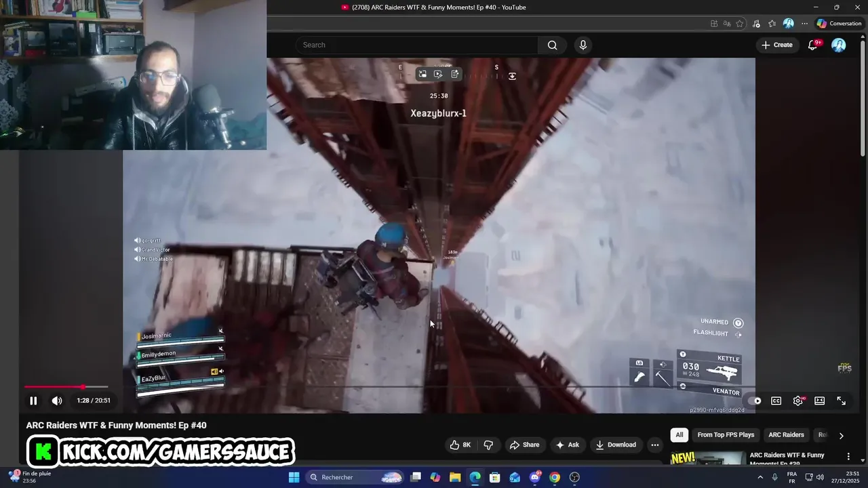Open the Create menu
868x488 pixels.
(x=776, y=45)
